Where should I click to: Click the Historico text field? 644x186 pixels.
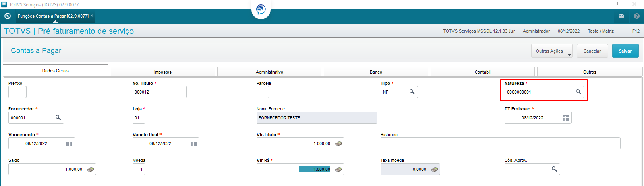point(501,143)
